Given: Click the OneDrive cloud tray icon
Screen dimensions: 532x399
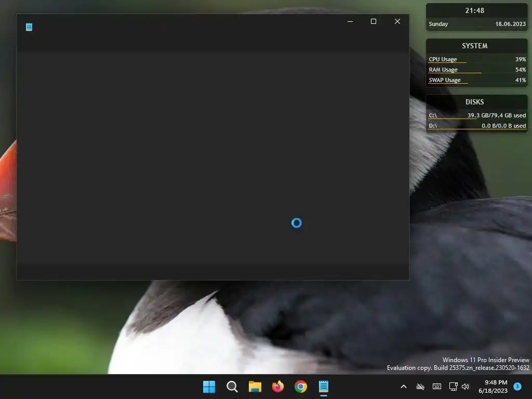Looking at the screenshot, I should point(420,387).
